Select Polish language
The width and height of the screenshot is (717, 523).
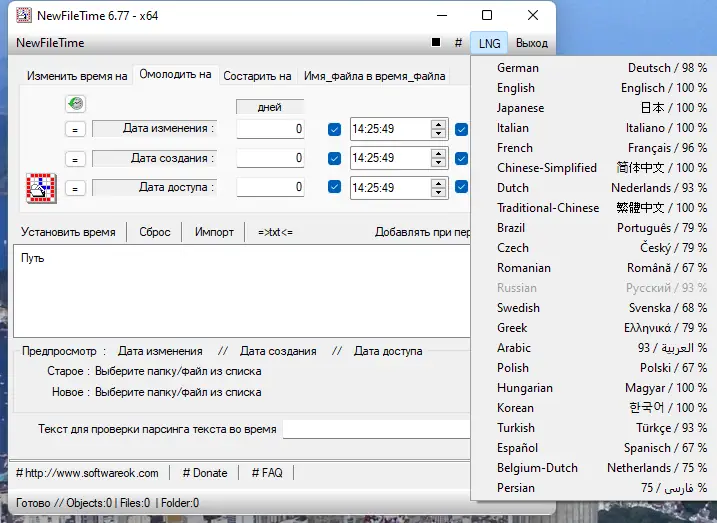594,368
